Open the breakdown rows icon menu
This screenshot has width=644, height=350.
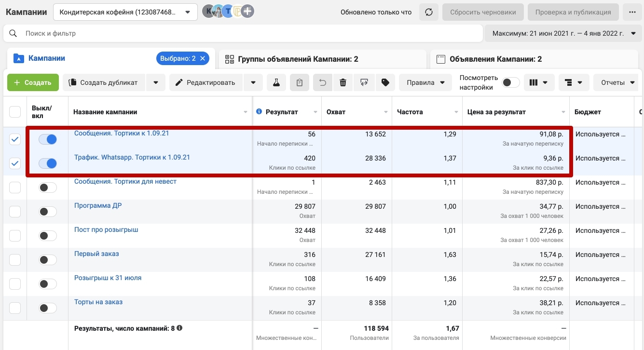click(x=574, y=82)
